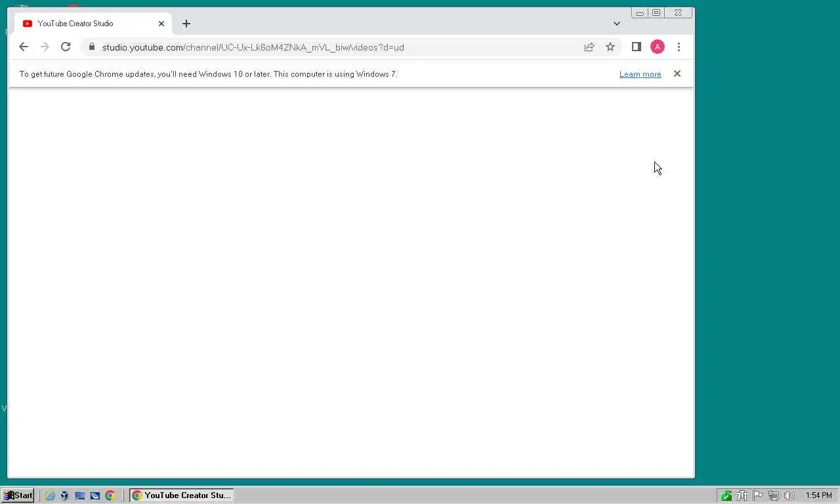The image size is (840, 504).
Task: Minimize the Chrome window
Action: coord(640,12)
